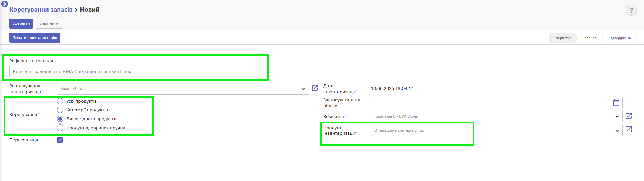Click the Зберегти button

pyautogui.click(x=21, y=24)
